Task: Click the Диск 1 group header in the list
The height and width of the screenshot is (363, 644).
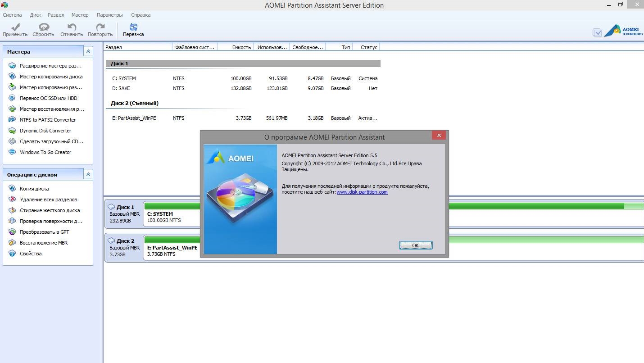Action: [x=243, y=64]
